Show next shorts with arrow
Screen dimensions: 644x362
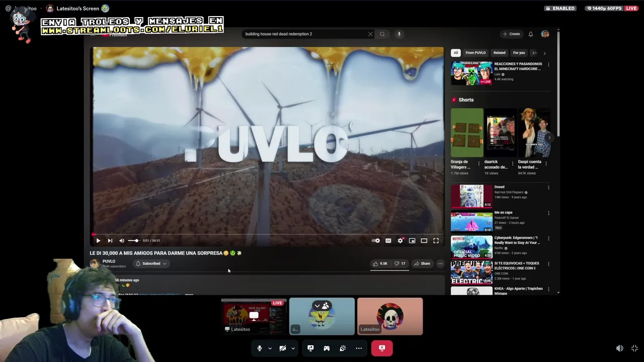549,138
